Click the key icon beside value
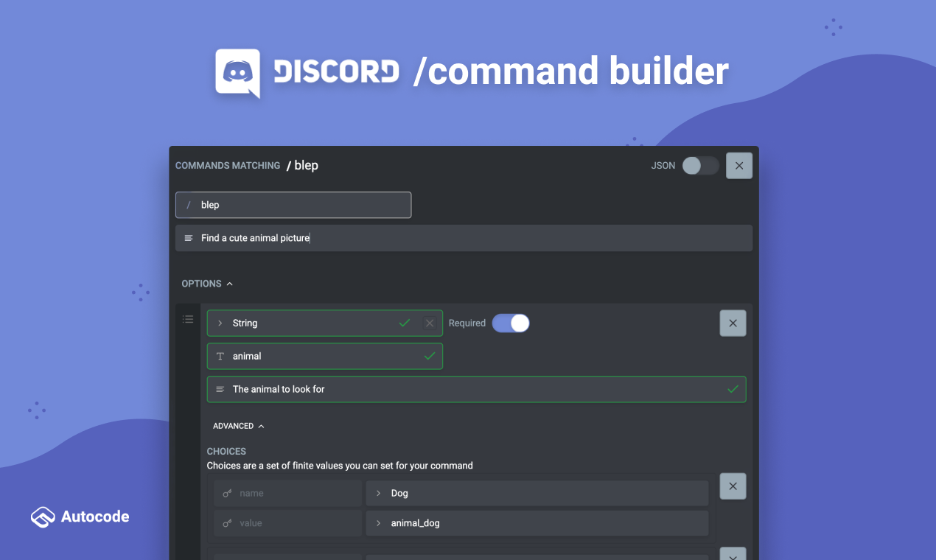The width and height of the screenshot is (936, 560). pos(227,523)
